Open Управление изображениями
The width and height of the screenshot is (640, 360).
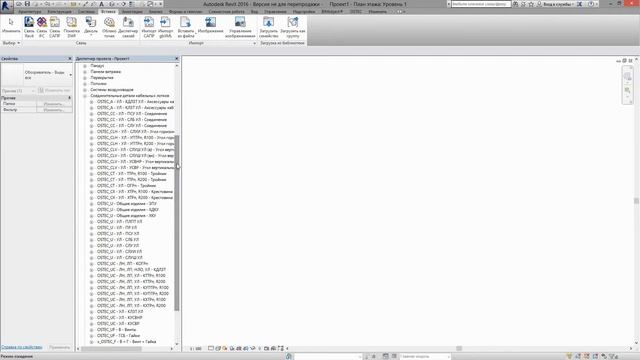240,27
